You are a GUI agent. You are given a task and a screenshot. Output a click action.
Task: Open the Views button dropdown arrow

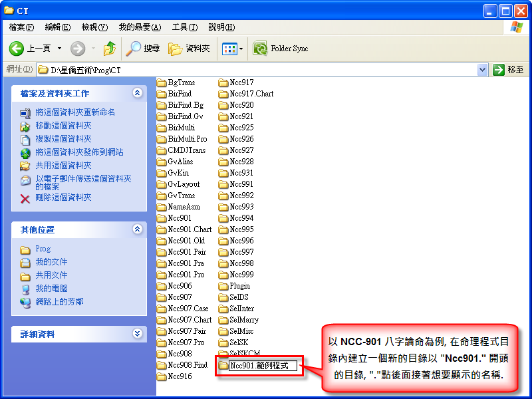[x=241, y=49]
